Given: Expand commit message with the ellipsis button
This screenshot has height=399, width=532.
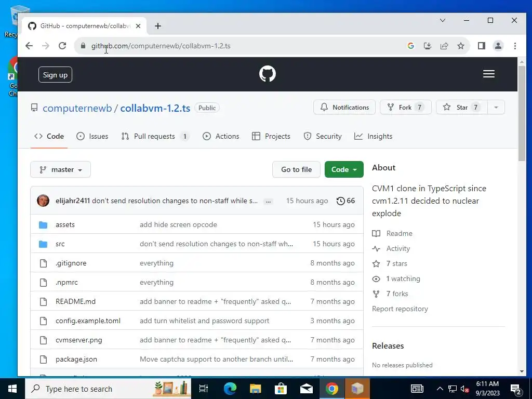Looking at the screenshot, I should pos(268,201).
